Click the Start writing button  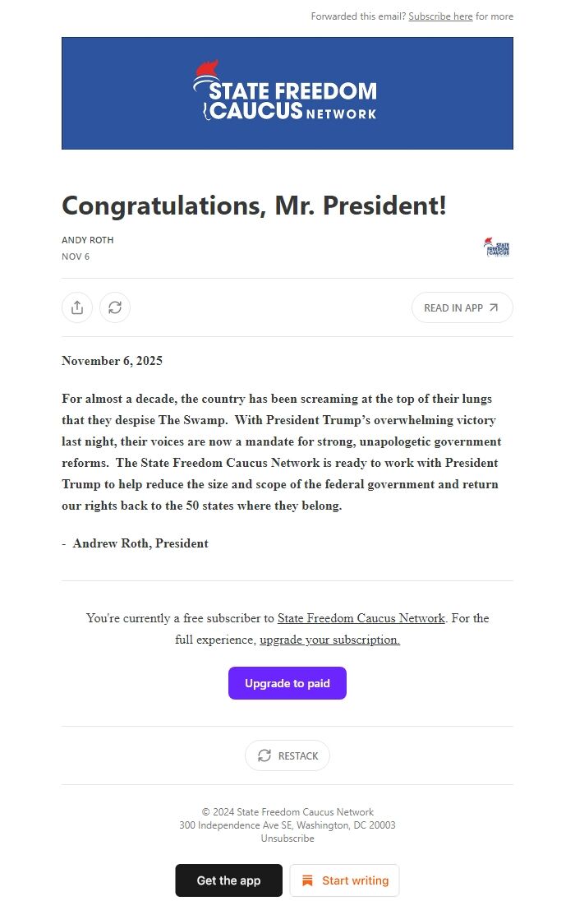[x=344, y=880]
